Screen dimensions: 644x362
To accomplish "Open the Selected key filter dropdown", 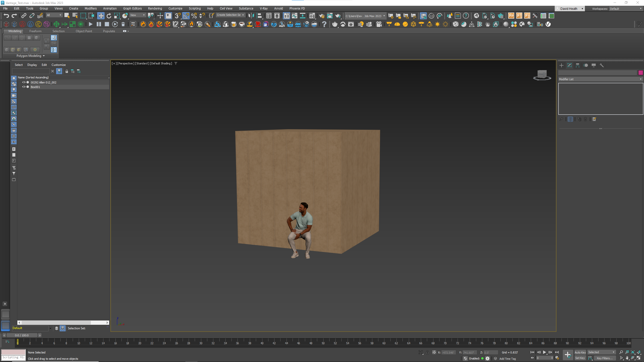I will (601, 352).
